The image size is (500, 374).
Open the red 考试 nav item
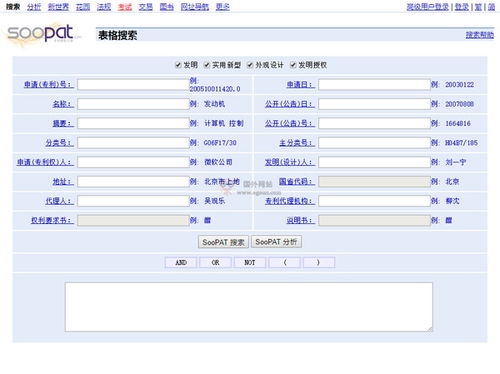point(125,7)
